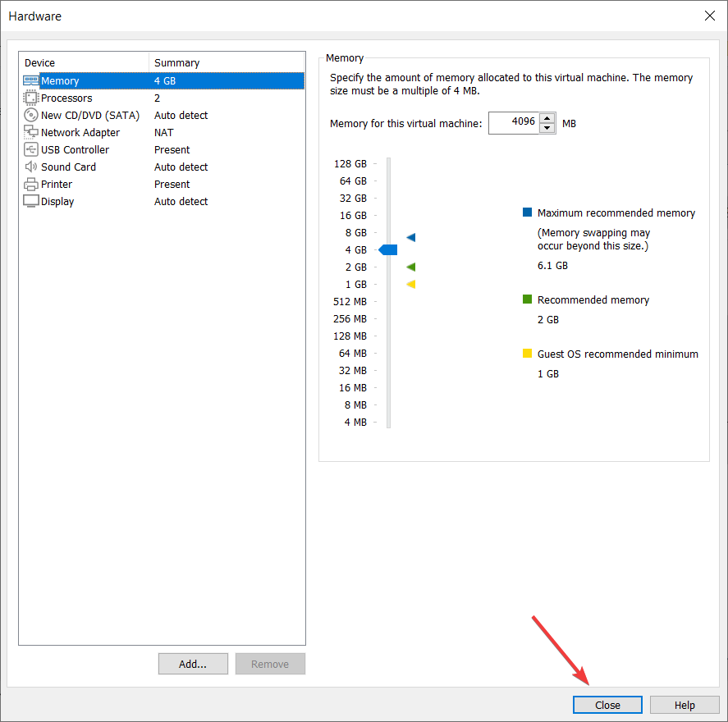
Task: Click the 32 GB slider label
Action: [353, 198]
